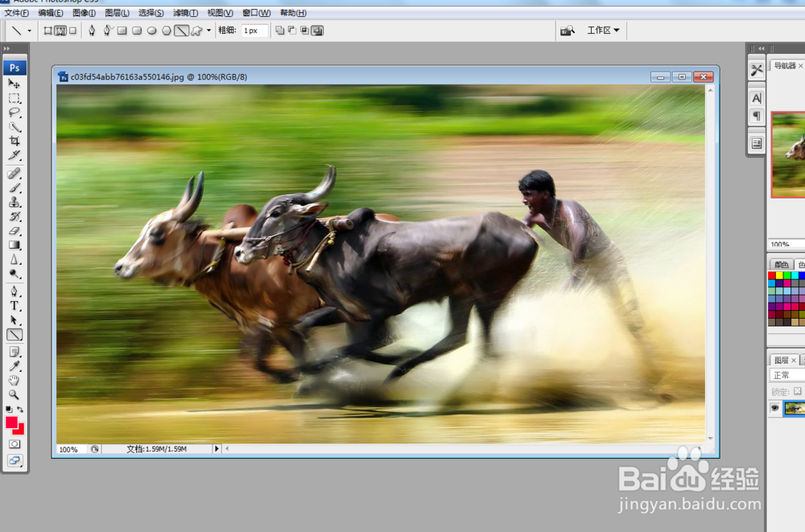Screen dimensions: 805x532
Task: Toggle Quick Mask mode
Action: [x=14, y=444]
